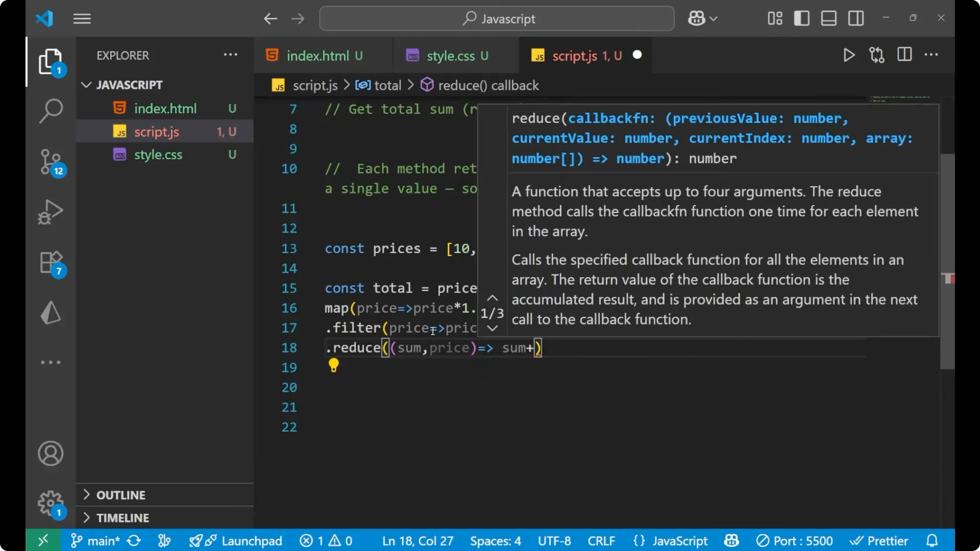Open the Copilot menu in the title bar
Screen dimensions: 980x551
(x=702, y=18)
